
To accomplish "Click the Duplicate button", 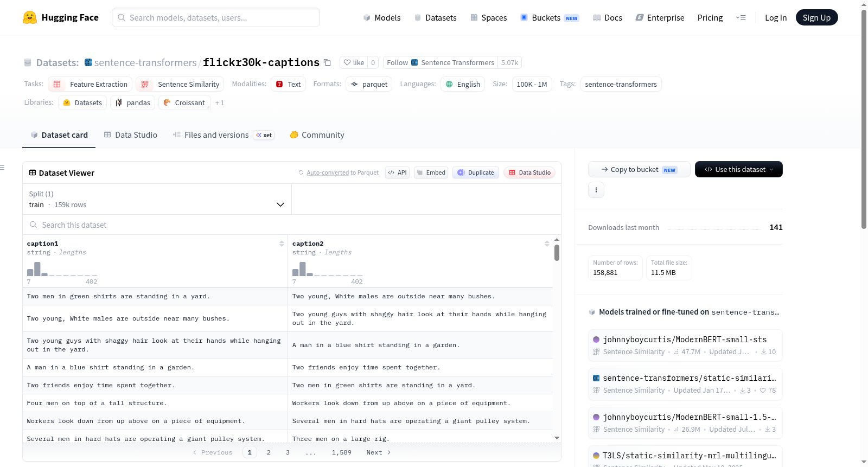I will pyautogui.click(x=476, y=172).
